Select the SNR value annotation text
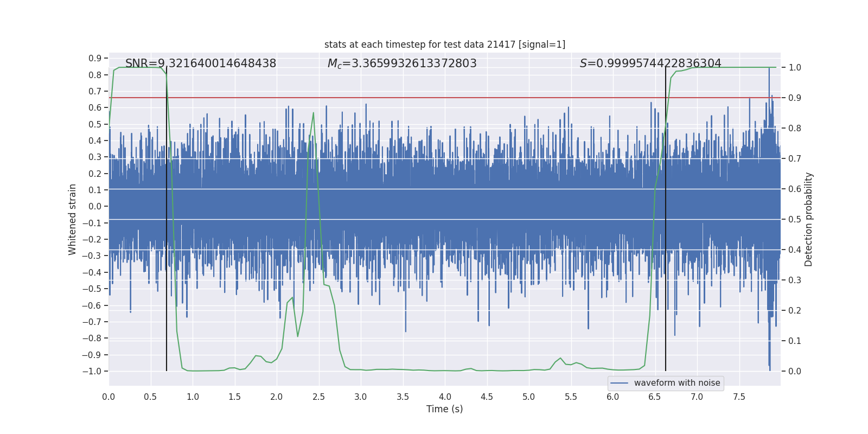 click(201, 63)
